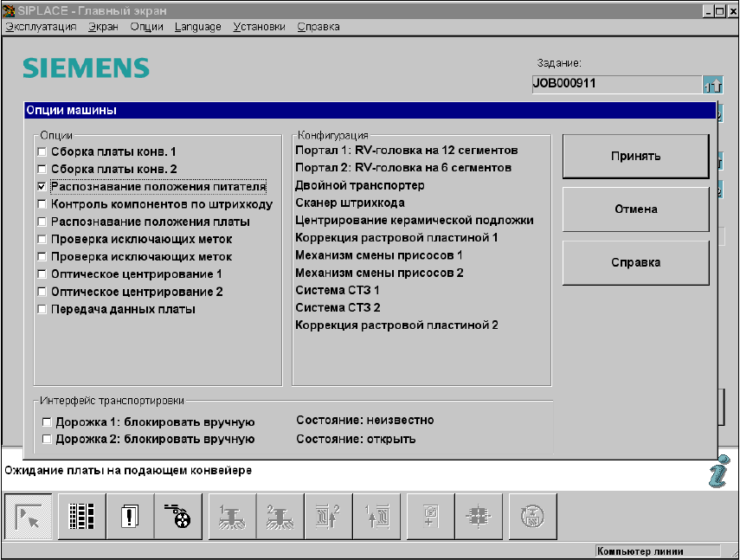
Task: Click the Ожидание платы status message
Action: (128, 470)
